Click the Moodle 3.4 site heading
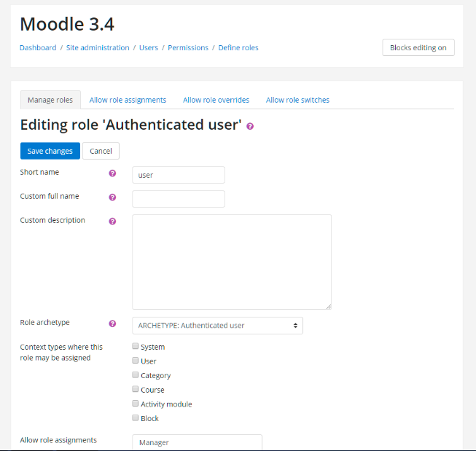 [67, 24]
